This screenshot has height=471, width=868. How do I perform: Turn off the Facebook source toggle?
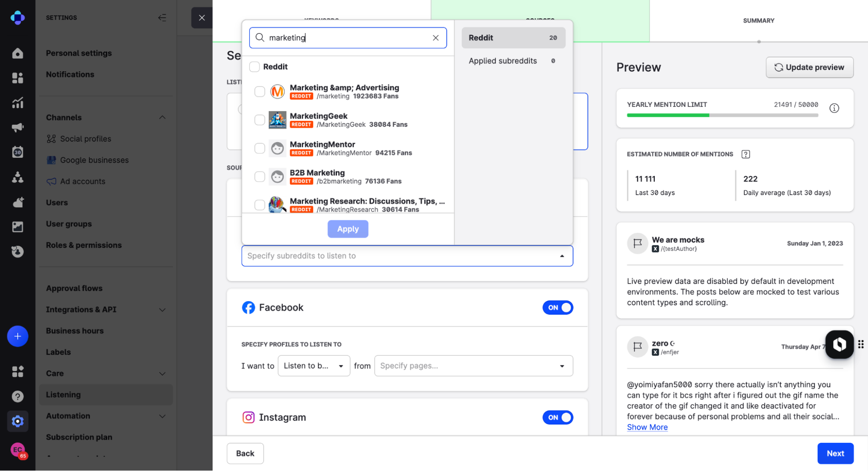click(x=558, y=308)
